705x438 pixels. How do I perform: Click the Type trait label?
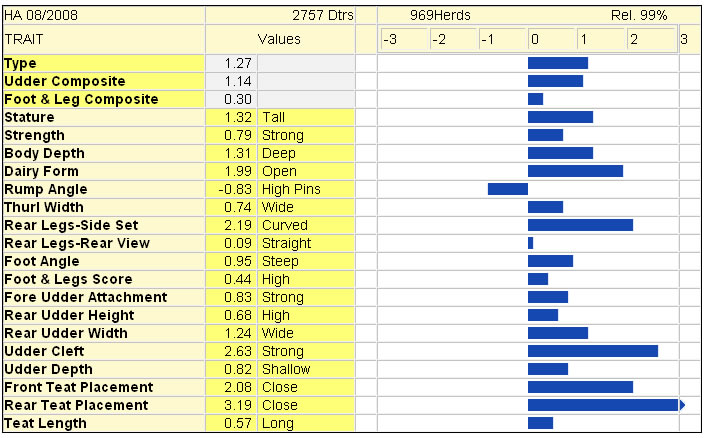pos(20,63)
